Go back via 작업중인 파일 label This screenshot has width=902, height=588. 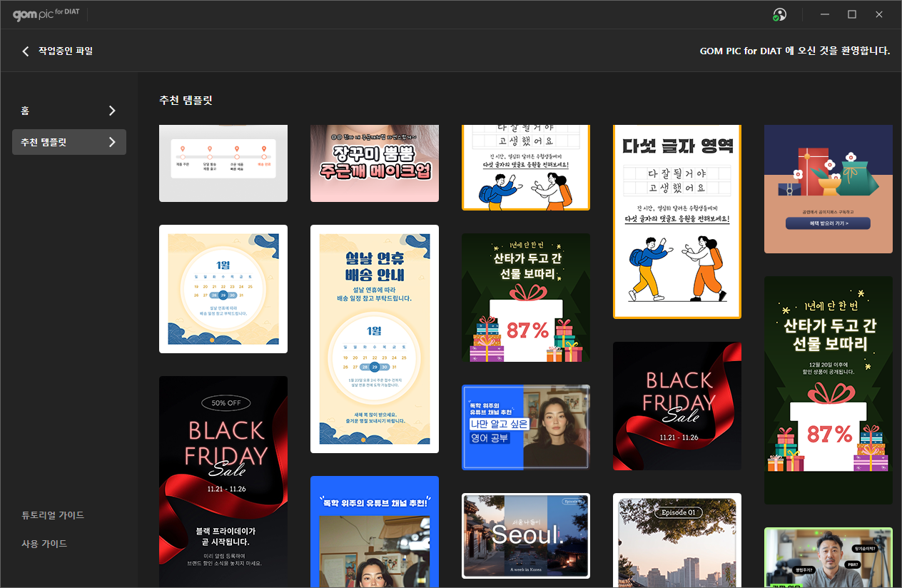click(66, 51)
